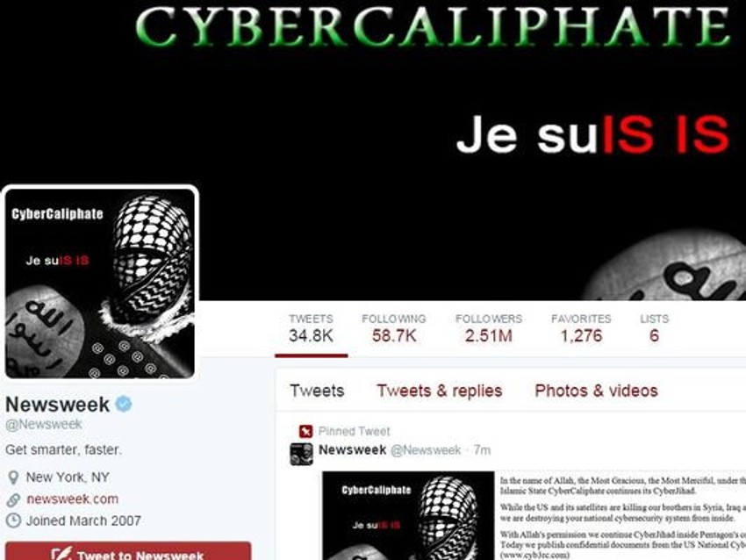Open the Tweets count 34.8K tab
746x560 pixels.
311,329
